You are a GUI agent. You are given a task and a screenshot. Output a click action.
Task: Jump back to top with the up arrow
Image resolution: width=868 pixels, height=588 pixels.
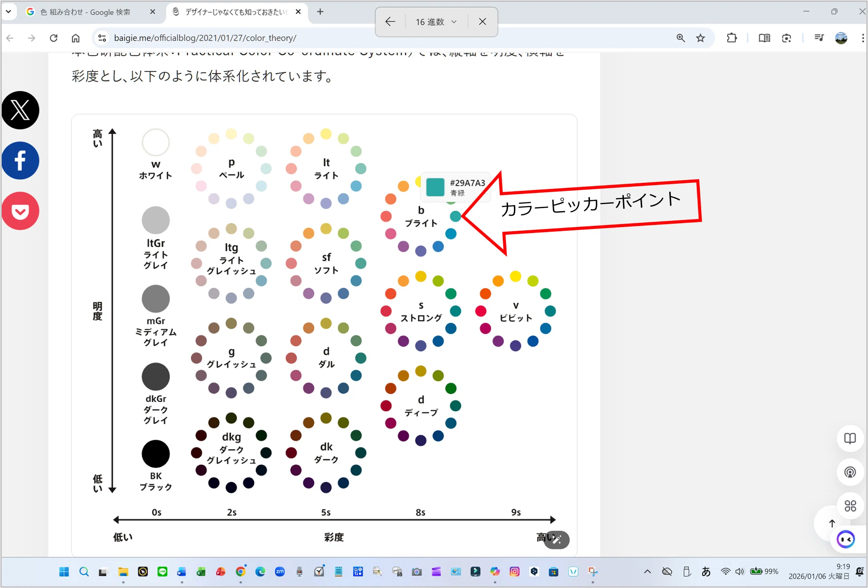click(832, 524)
